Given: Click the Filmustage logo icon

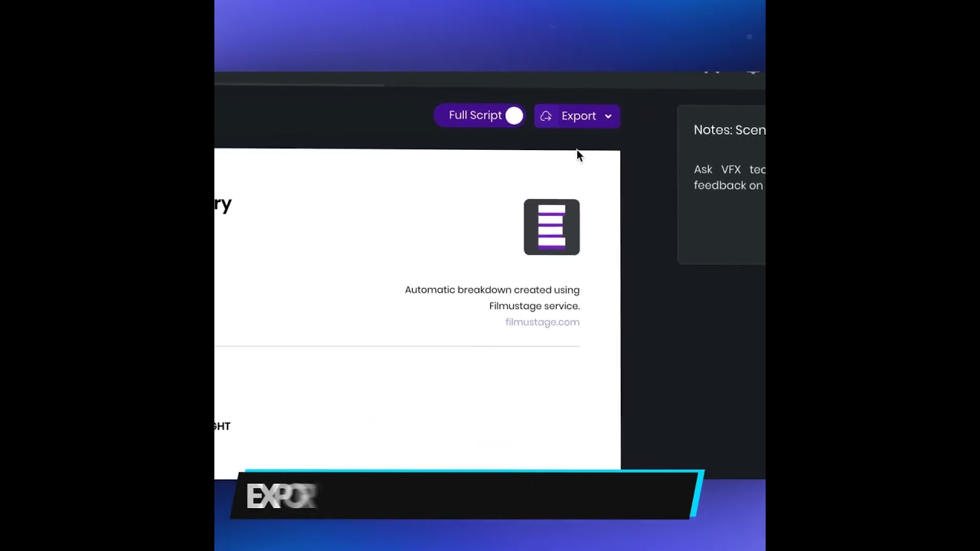Looking at the screenshot, I should coord(551,227).
